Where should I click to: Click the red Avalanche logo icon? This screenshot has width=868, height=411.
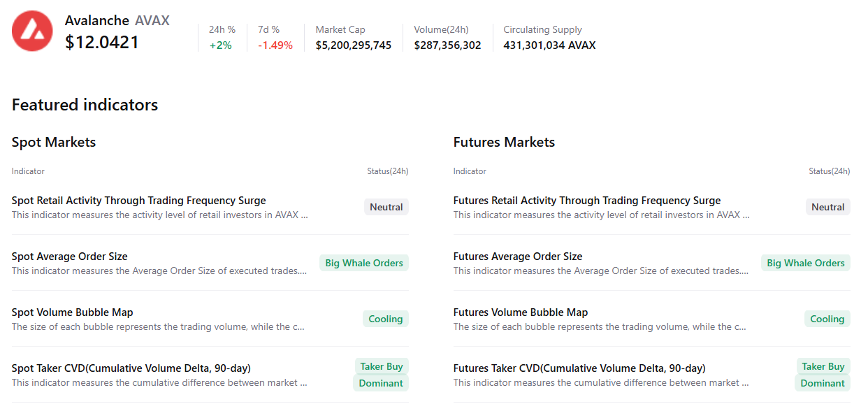pyautogui.click(x=32, y=31)
